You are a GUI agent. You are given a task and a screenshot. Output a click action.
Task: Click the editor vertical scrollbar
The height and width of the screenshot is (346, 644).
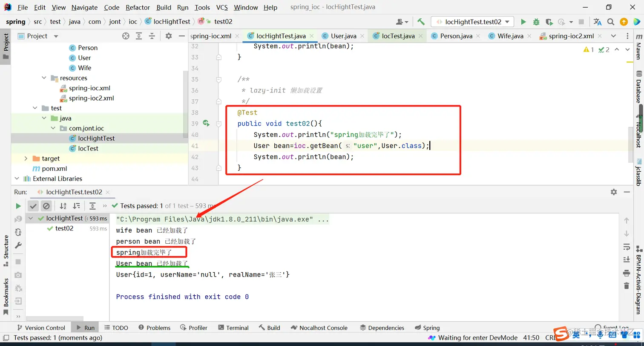pos(630,144)
